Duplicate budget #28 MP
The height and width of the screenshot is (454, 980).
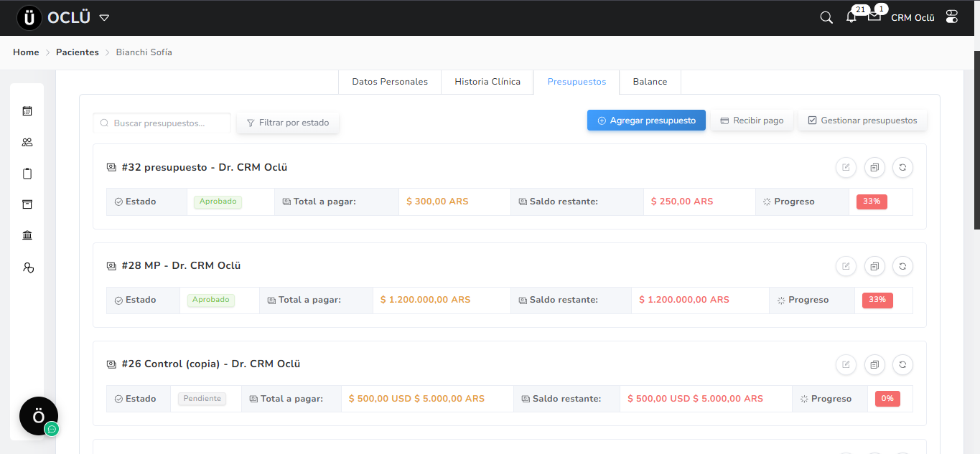coord(874,266)
